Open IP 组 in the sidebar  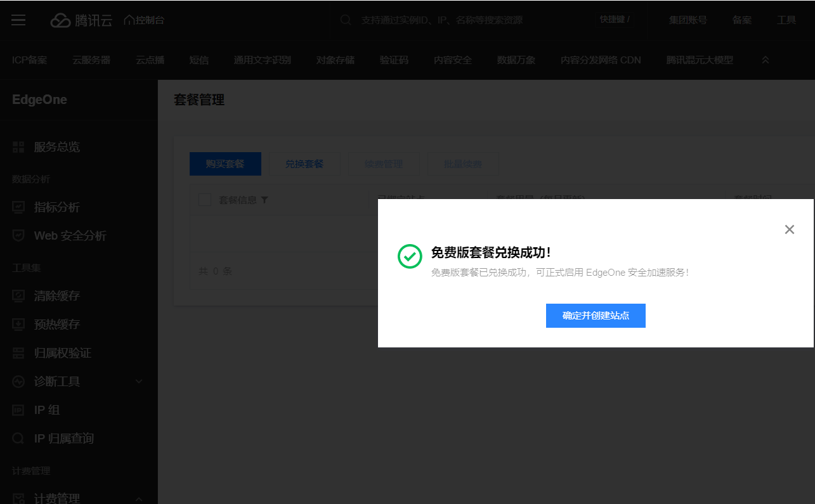point(47,410)
